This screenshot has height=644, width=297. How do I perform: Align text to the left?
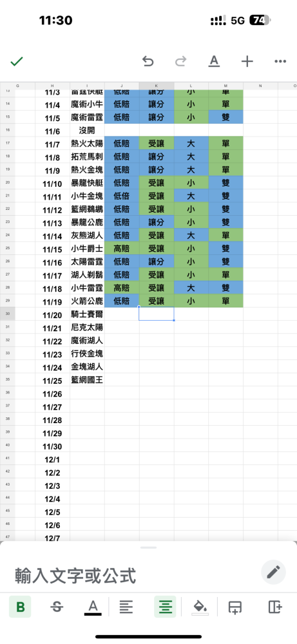[126, 607]
